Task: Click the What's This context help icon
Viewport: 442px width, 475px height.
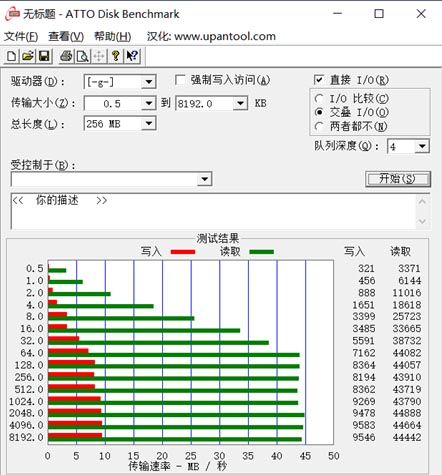Action: 132,56
